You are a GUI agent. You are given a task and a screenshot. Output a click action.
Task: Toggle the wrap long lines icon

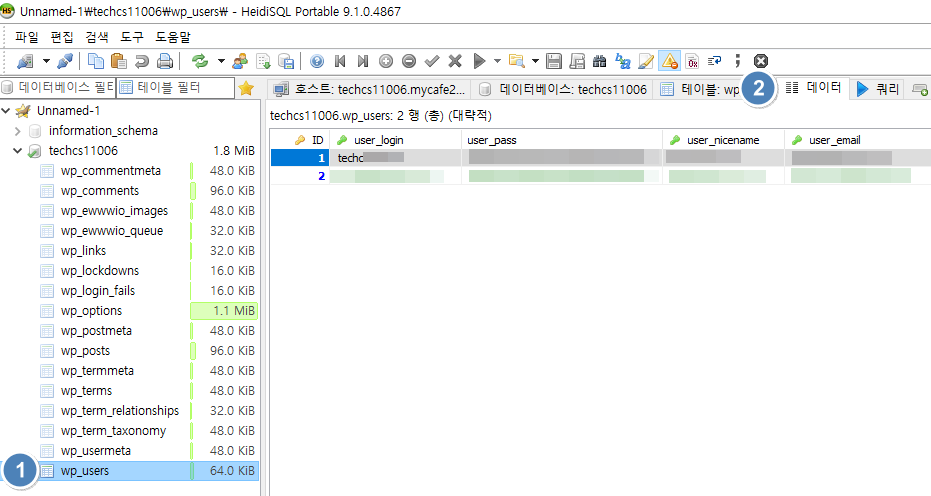[x=715, y=61]
